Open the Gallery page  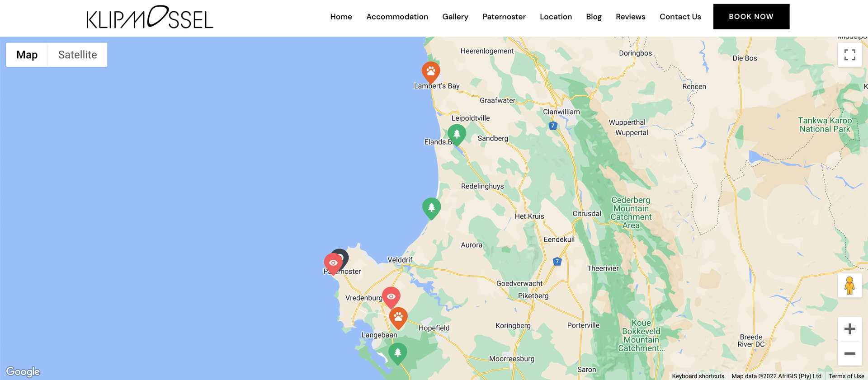pyautogui.click(x=455, y=17)
